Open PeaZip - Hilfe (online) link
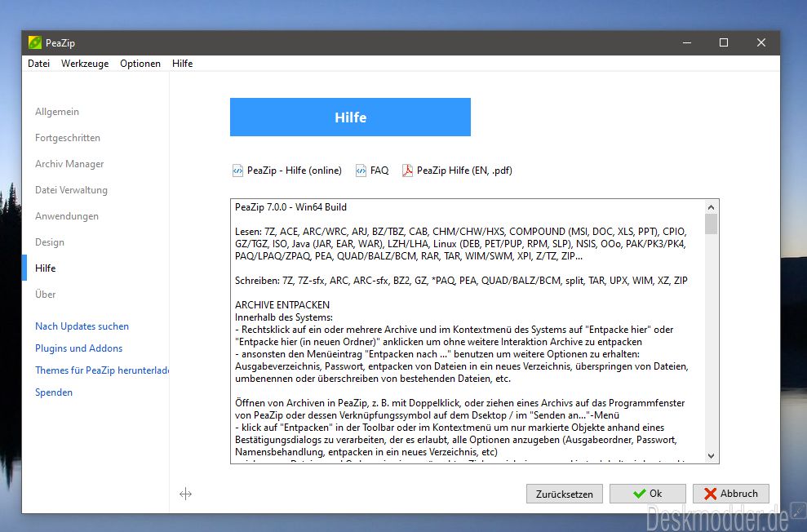The height and width of the screenshot is (532, 807). point(295,171)
